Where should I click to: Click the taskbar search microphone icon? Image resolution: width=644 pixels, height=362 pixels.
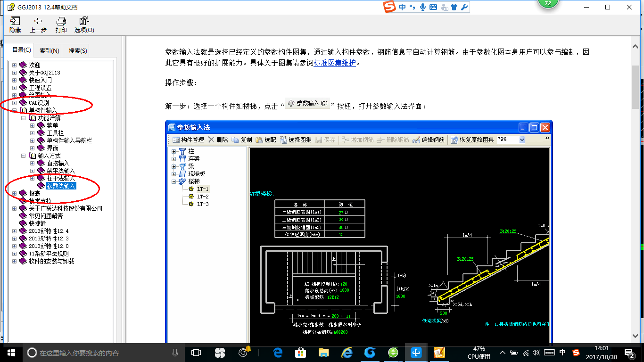click(175, 353)
